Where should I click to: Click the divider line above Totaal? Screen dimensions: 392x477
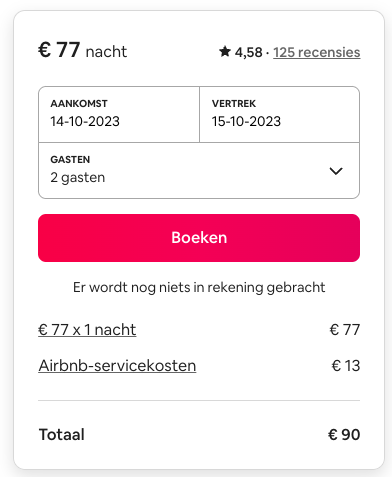tap(199, 400)
